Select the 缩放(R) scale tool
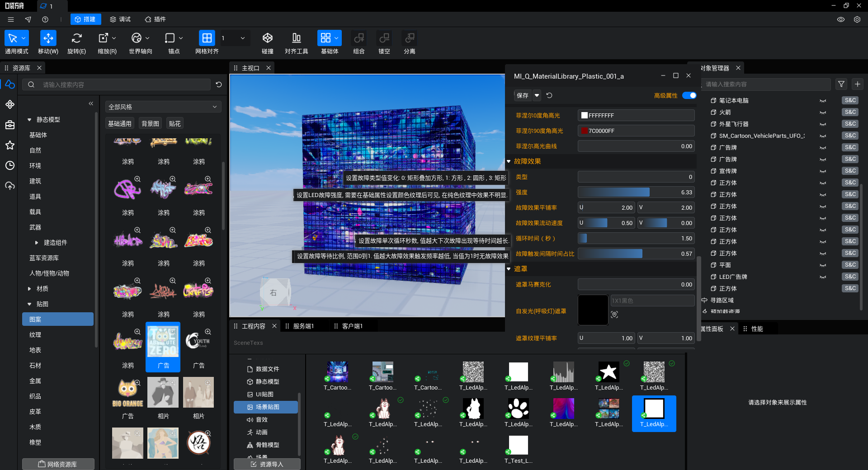868x470 pixels. coord(104,38)
